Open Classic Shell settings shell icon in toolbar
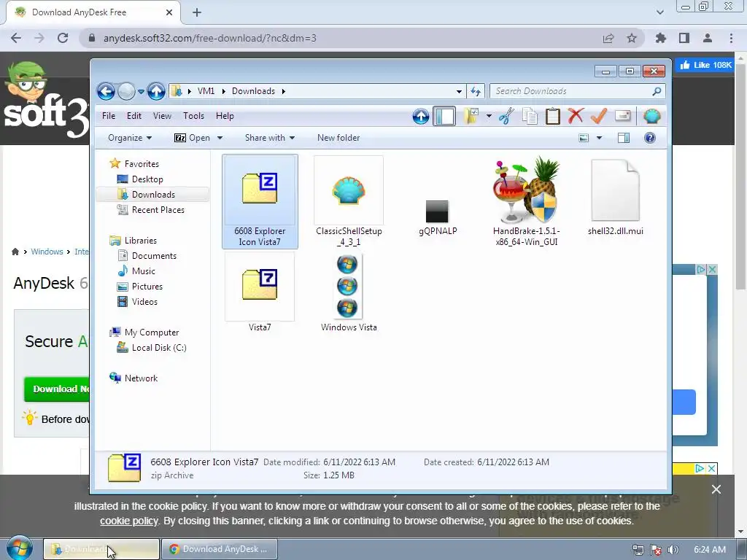 tap(651, 116)
